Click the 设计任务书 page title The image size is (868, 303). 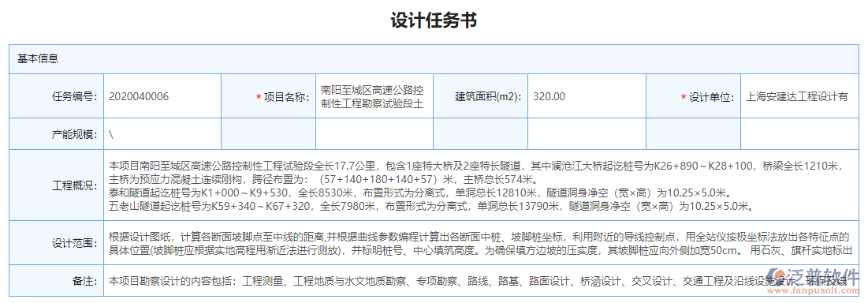click(x=434, y=21)
